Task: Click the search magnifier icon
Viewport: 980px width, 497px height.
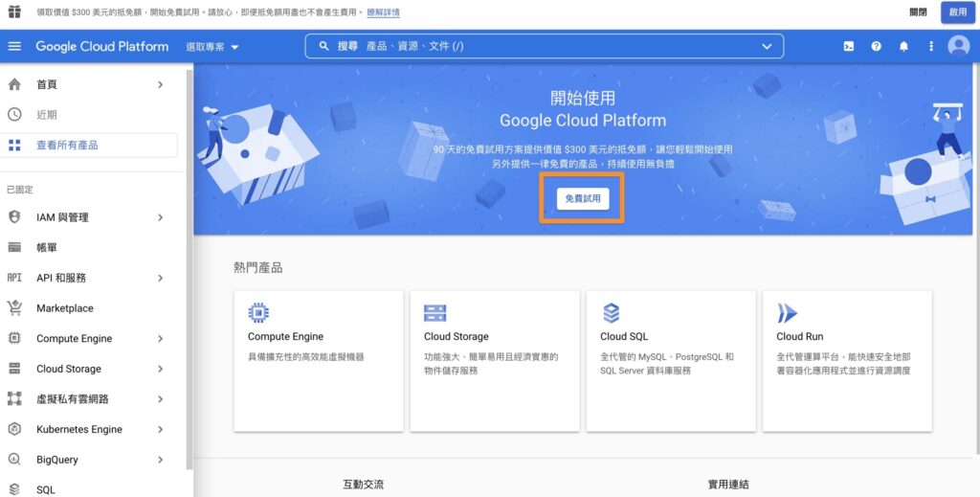Action: click(323, 46)
